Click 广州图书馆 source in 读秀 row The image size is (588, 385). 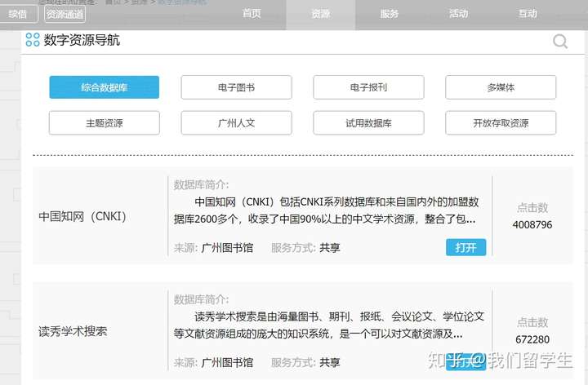[x=227, y=362]
